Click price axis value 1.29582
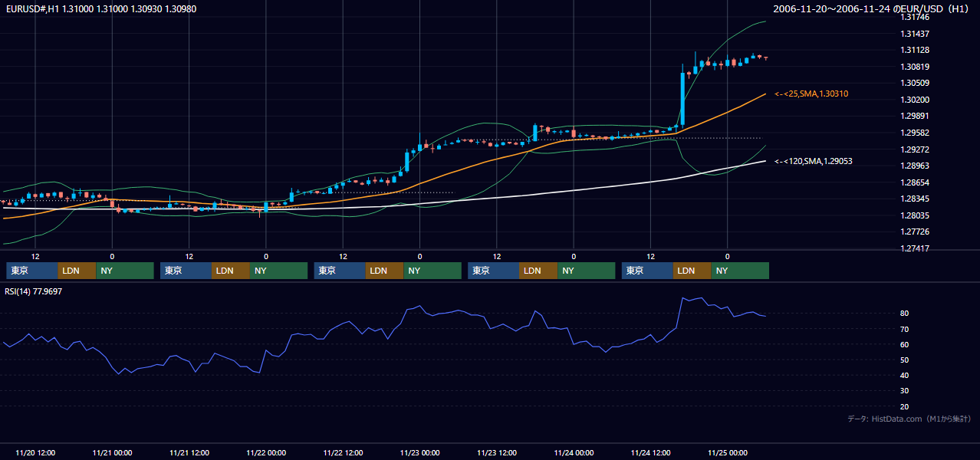The height and width of the screenshot is (460, 980). tap(916, 133)
